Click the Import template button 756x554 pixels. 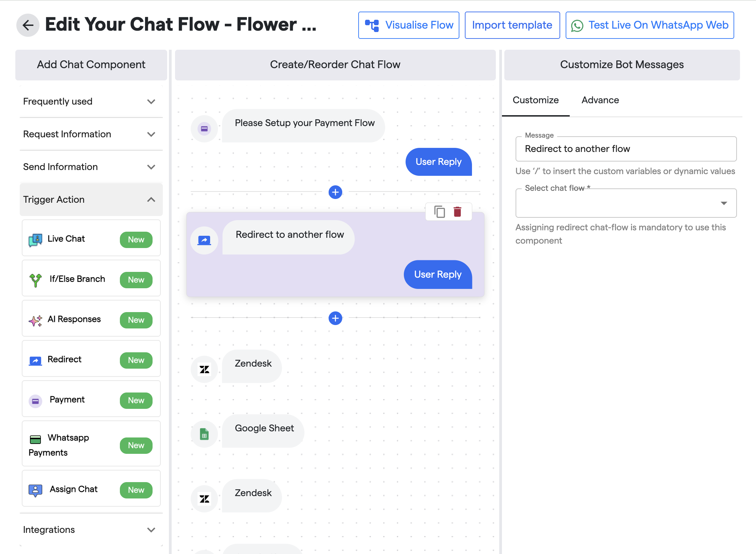pos(512,25)
